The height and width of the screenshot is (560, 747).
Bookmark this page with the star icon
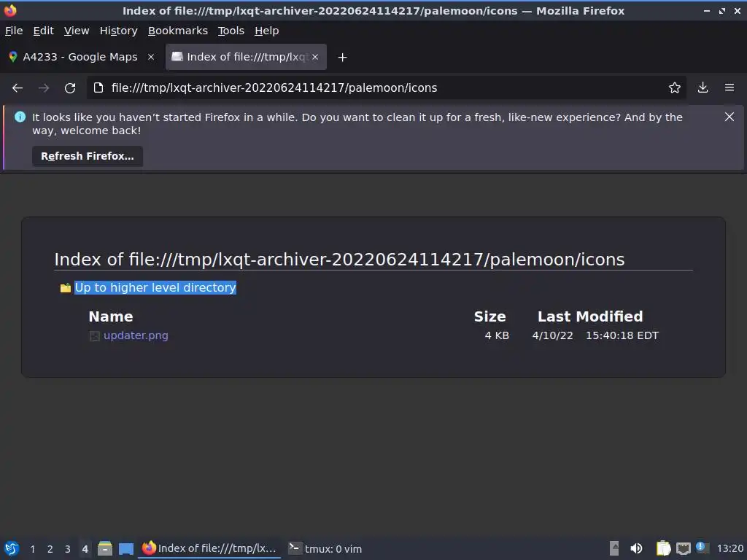point(674,87)
